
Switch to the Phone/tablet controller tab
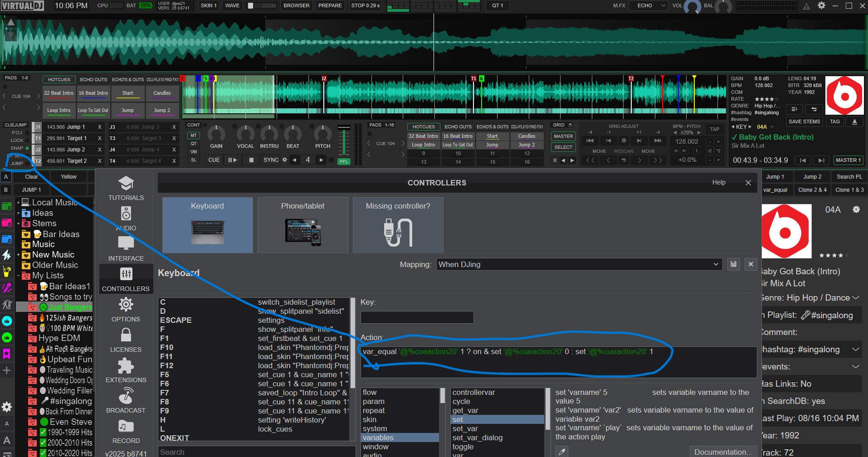click(302, 225)
